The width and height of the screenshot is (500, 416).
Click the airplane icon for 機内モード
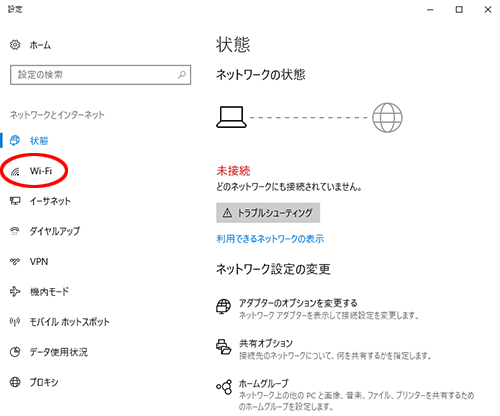point(15,292)
